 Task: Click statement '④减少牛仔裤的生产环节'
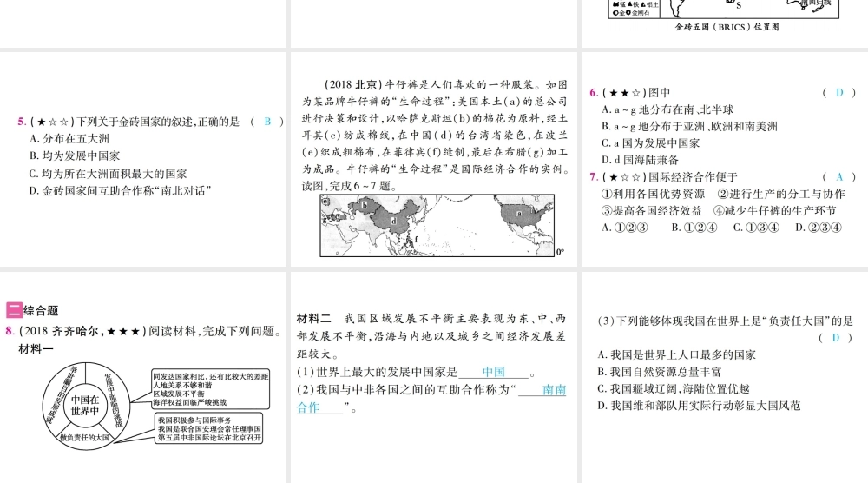click(x=775, y=211)
